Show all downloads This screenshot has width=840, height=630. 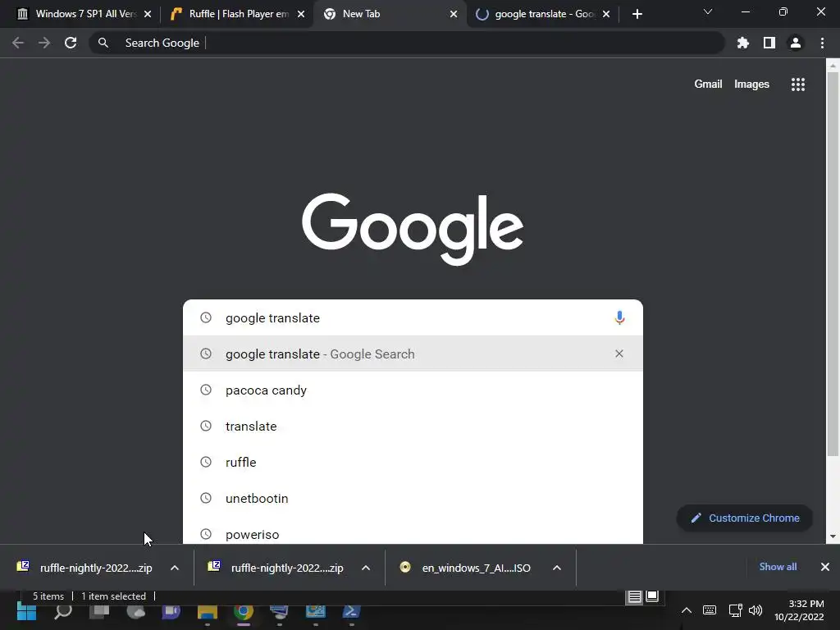pyautogui.click(x=778, y=567)
